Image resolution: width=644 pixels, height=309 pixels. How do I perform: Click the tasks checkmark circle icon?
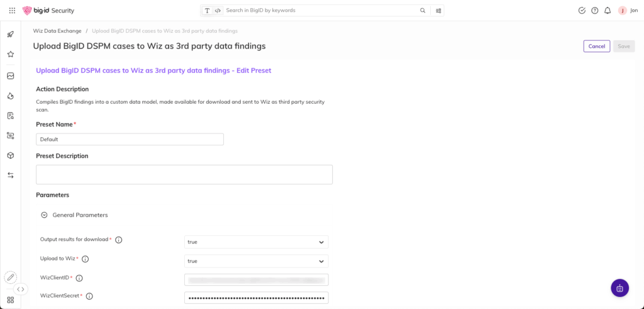582,11
